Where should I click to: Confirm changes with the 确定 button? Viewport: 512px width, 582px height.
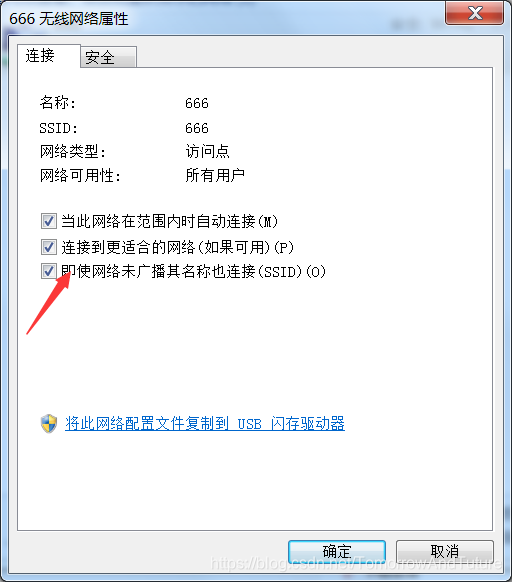pos(337,552)
